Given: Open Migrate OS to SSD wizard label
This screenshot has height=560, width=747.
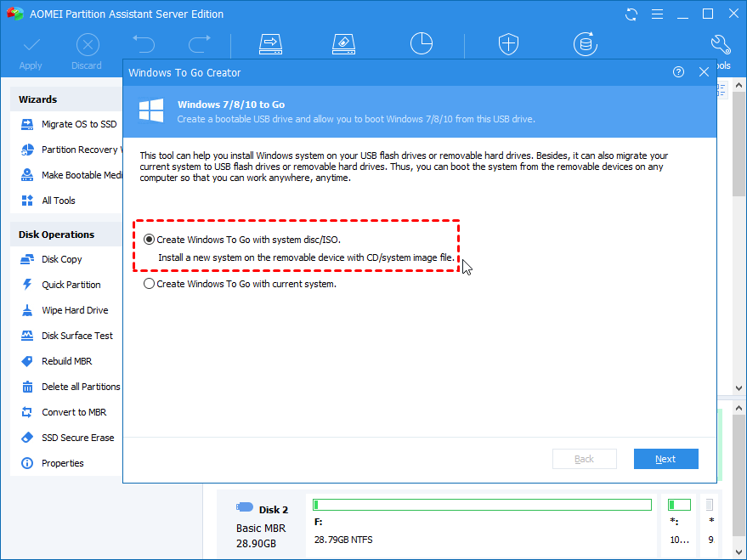Looking at the screenshot, I should 79,124.
